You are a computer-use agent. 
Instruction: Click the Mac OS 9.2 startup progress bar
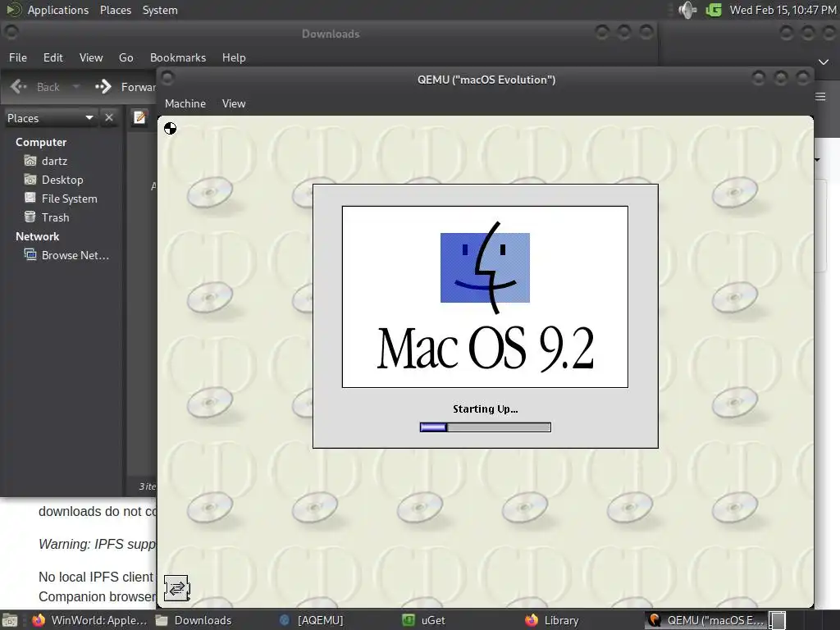point(486,427)
